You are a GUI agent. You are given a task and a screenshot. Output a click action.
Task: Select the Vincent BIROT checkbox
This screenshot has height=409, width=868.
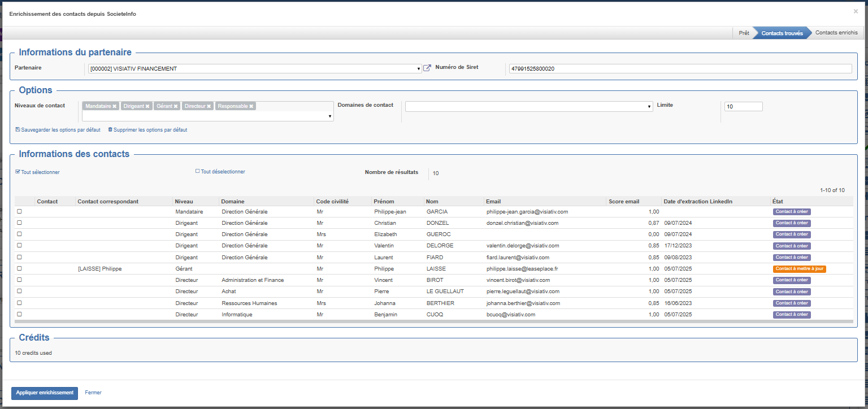[x=19, y=280]
